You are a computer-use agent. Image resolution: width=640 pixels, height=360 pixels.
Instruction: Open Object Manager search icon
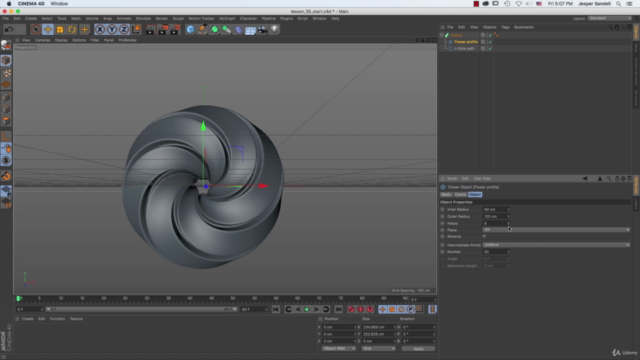coord(611,27)
